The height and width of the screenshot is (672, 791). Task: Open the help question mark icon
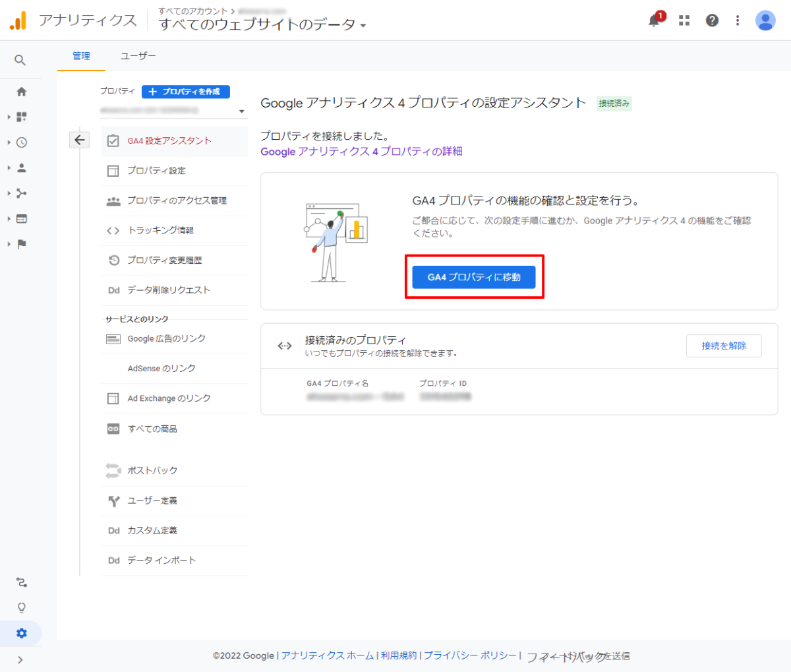[712, 20]
